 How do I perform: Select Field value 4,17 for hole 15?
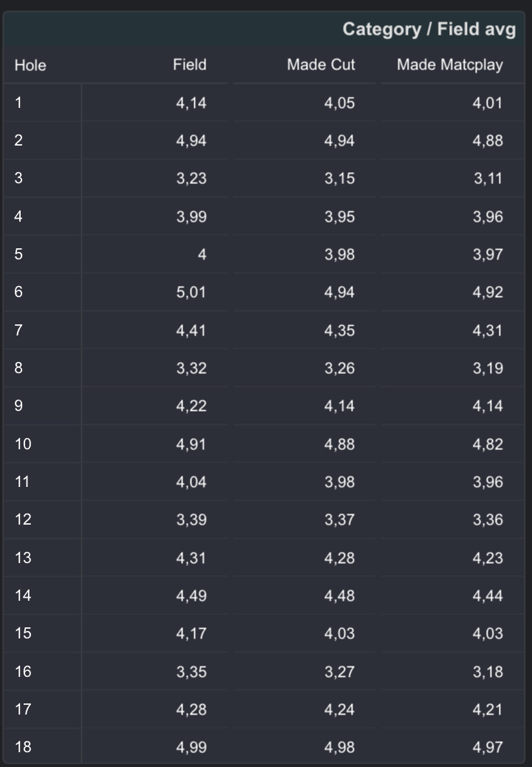[x=191, y=633]
